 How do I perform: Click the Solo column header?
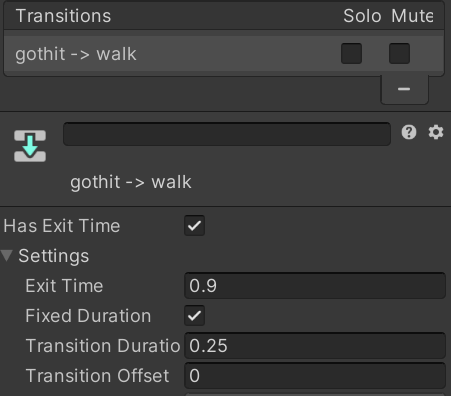(362, 16)
